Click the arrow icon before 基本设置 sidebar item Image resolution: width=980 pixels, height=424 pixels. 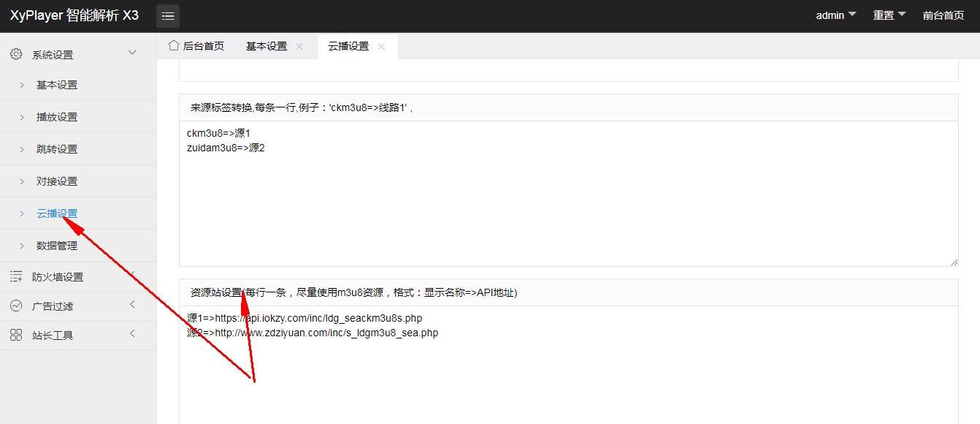[x=22, y=85]
